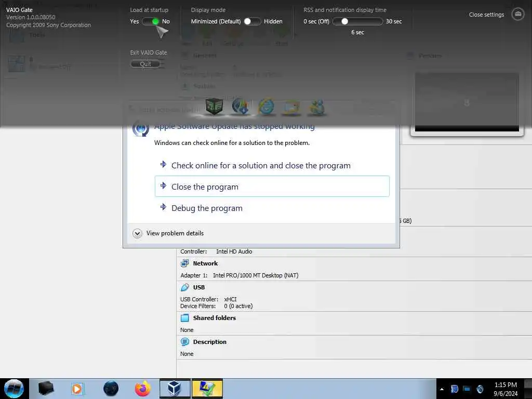The image size is (532, 399).
Task: Click the VM preview thumbnail in VirtualBox
Action: [x=467, y=102]
